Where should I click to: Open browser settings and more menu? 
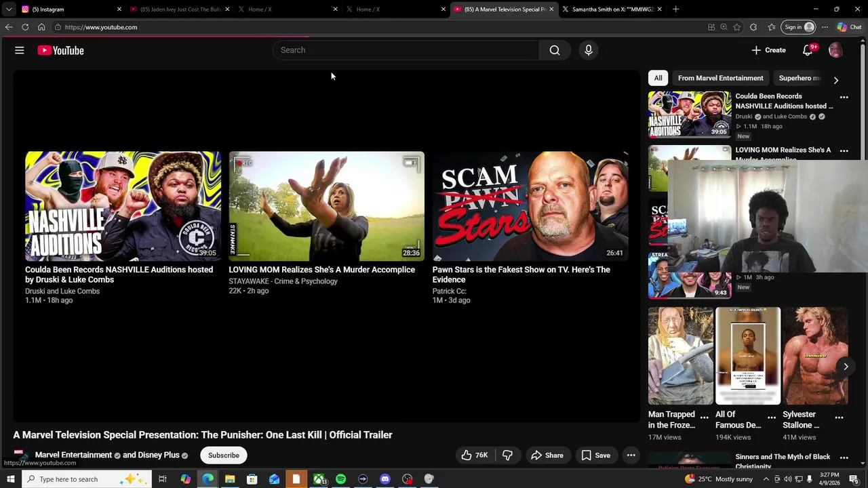tap(825, 27)
